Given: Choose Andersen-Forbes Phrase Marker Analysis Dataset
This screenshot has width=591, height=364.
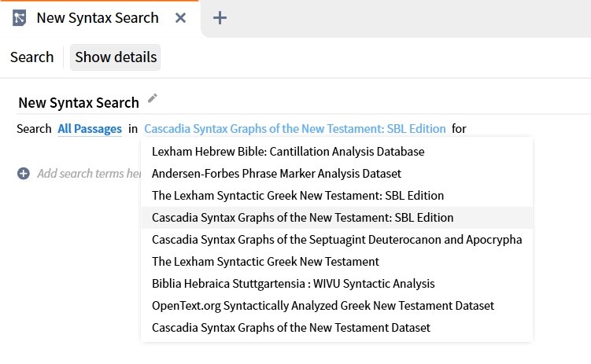Looking at the screenshot, I should coord(337,174).
